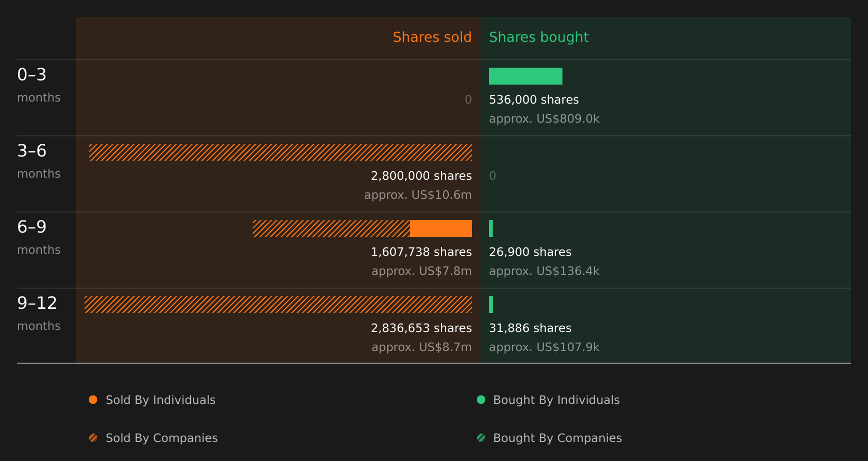
Task: Click the Bought By Individuals green dot
Action: pyautogui.click(x=481, y=400)
